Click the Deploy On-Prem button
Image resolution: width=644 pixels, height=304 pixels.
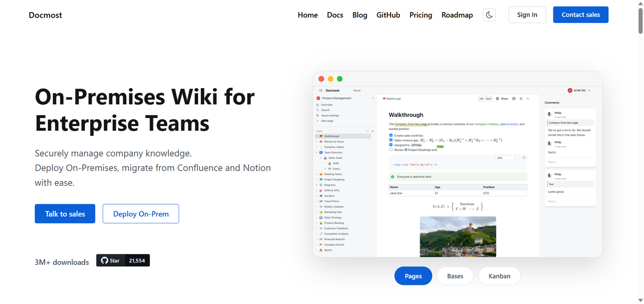coord(141,214)
